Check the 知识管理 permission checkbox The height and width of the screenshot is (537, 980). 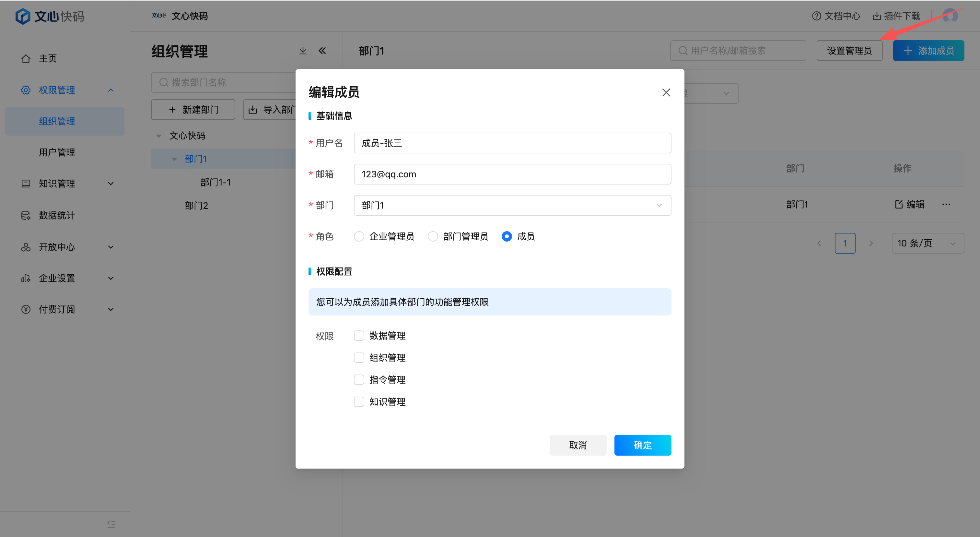point(359,402)
